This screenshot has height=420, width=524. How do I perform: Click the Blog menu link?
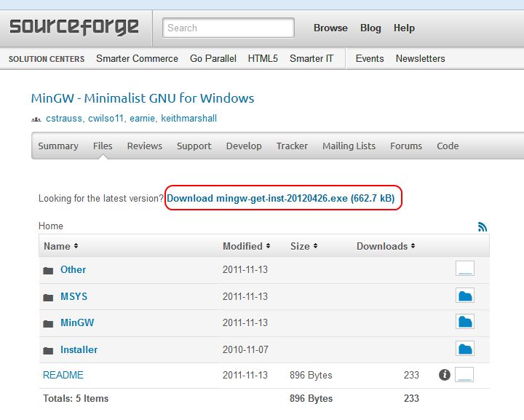coord(370,28)
